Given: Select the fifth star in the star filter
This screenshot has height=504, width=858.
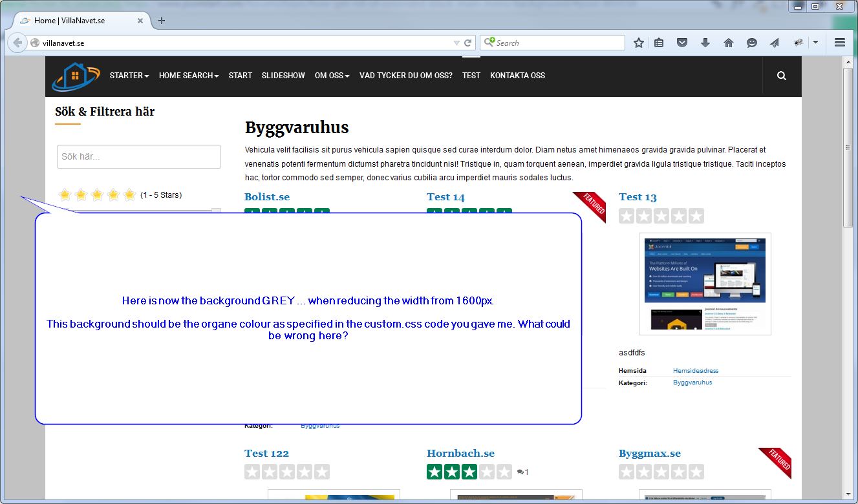Looking at the screenshot, I should tap(129, 194).
